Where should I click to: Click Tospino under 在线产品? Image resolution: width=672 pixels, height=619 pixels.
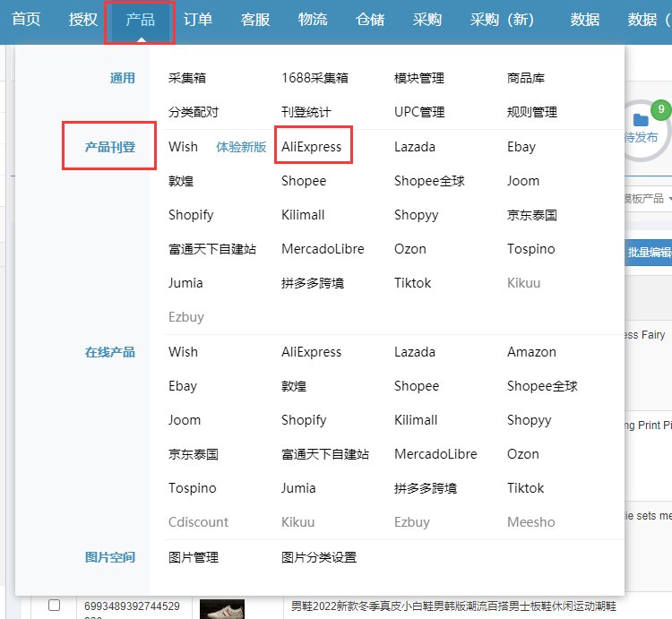(192, 488)
